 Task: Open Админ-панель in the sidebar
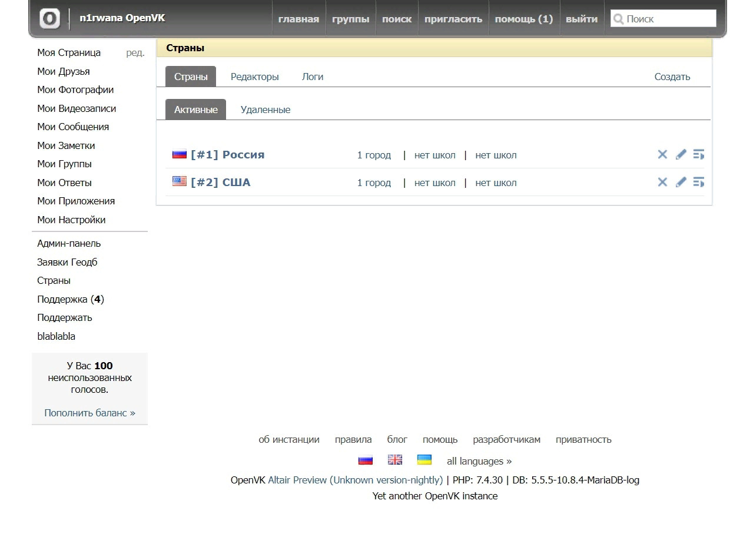tap(69, 243)
